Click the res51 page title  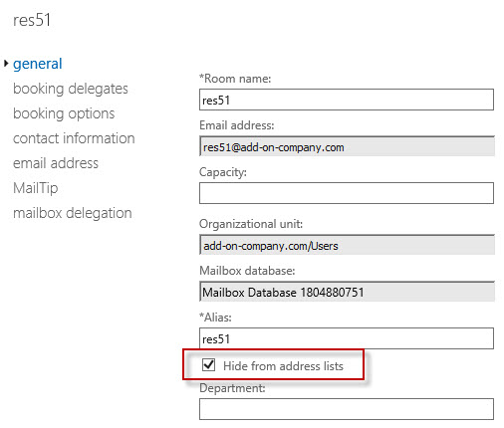tap(32, 20)
